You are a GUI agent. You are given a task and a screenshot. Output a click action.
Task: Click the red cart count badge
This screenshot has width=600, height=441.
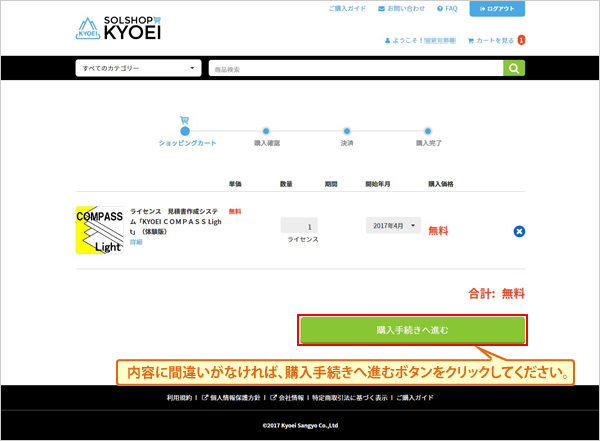521,40
